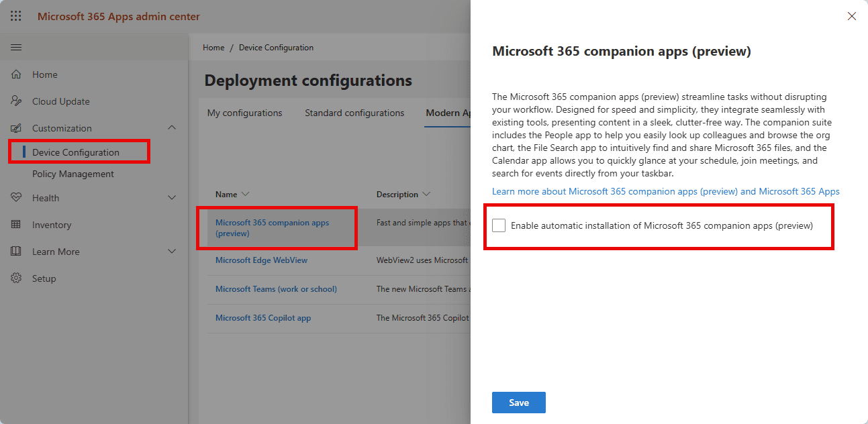Expand the Learn More section chevron
Image resolution: width=868 pixels, height=424 pixels.
pos(172,252)
